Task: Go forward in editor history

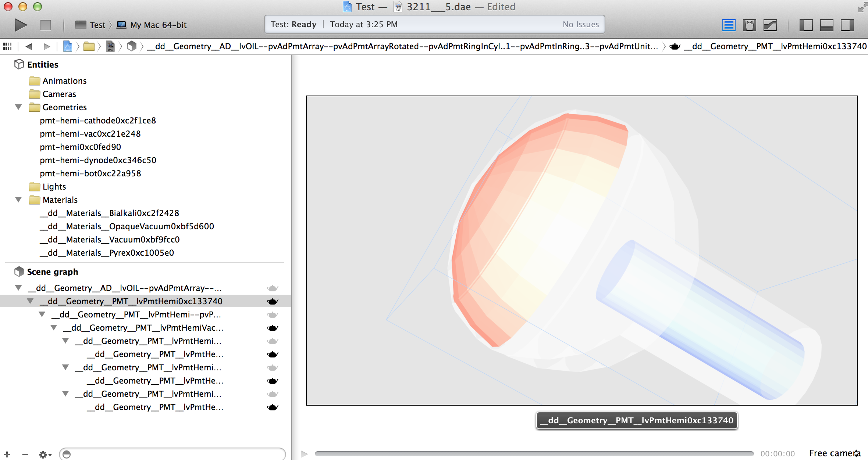Action: click(x=47, y=46)
